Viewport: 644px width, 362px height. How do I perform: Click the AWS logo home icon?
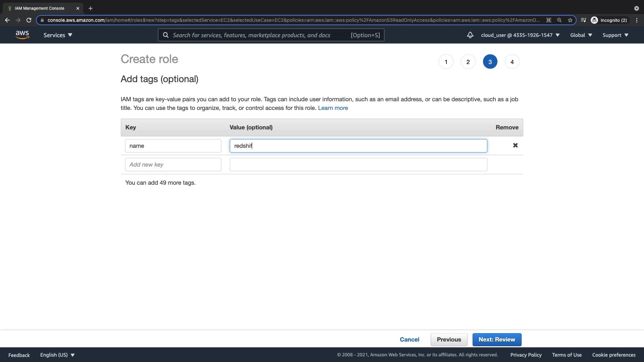point(22,35)
